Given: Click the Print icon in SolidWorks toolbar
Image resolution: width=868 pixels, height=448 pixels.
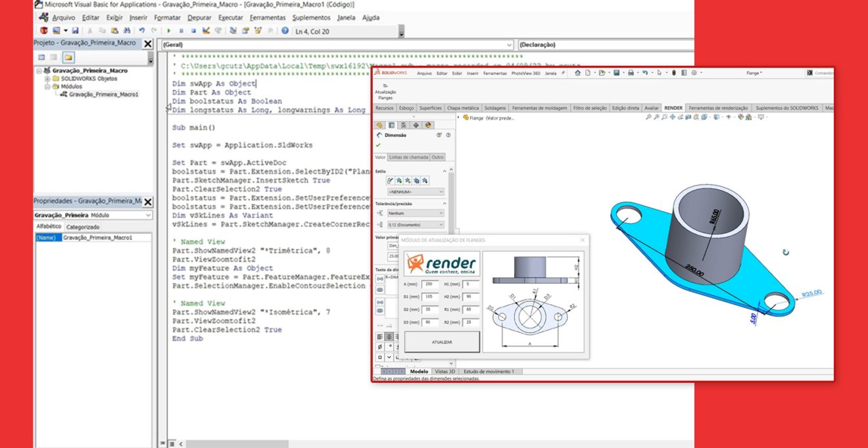Looking at the screenshot, I should pos(631,73).
